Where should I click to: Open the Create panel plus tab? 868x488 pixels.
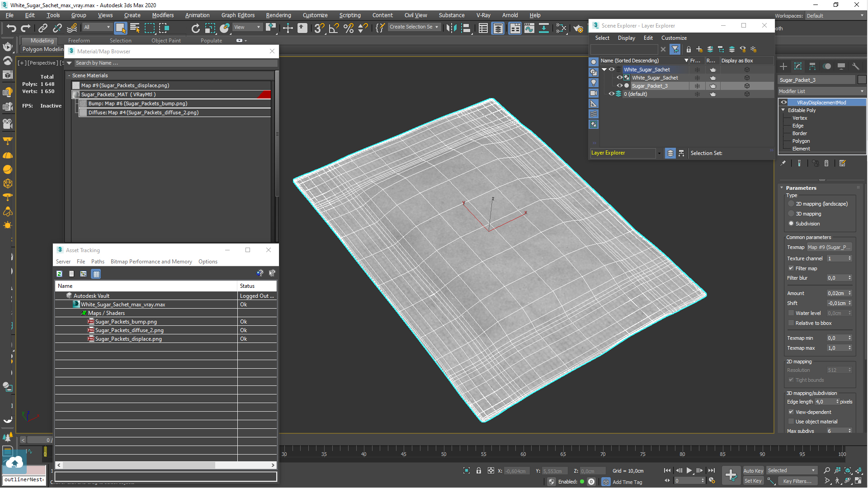click(x=783, y=66)
